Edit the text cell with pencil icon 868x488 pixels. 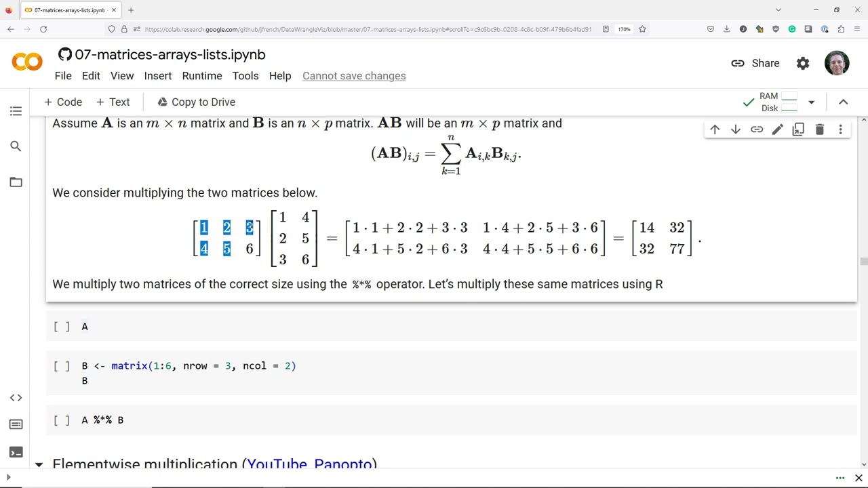click(x=777, y=129)
